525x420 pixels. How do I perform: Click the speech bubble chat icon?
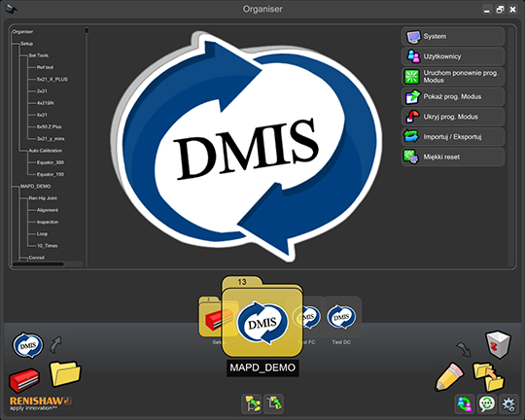(486, 403)
